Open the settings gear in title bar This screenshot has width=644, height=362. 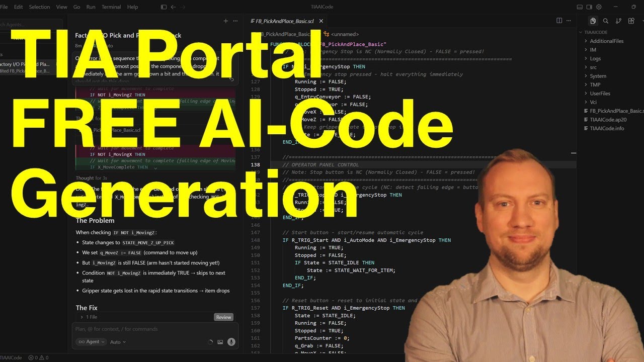point(599,7)
